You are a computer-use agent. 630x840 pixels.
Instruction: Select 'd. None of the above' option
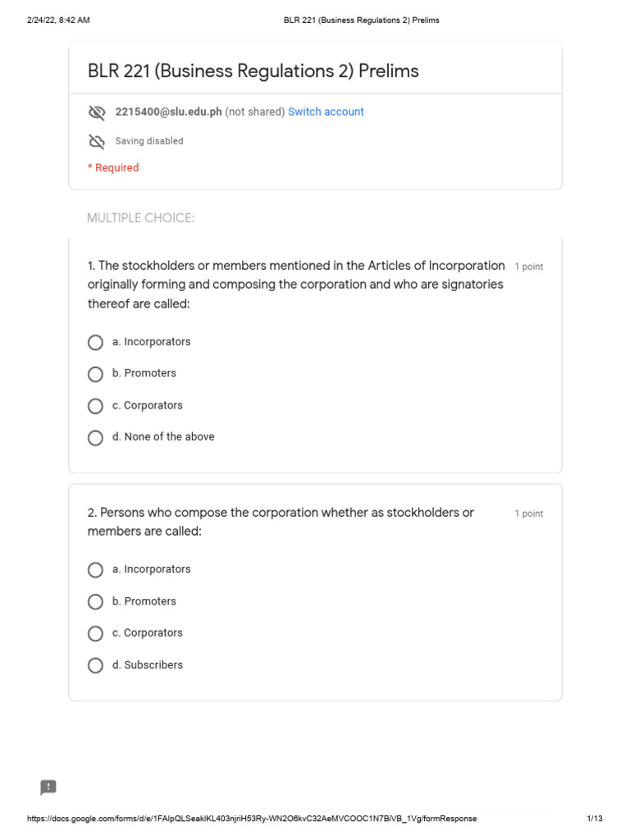[x=96, y=437]
